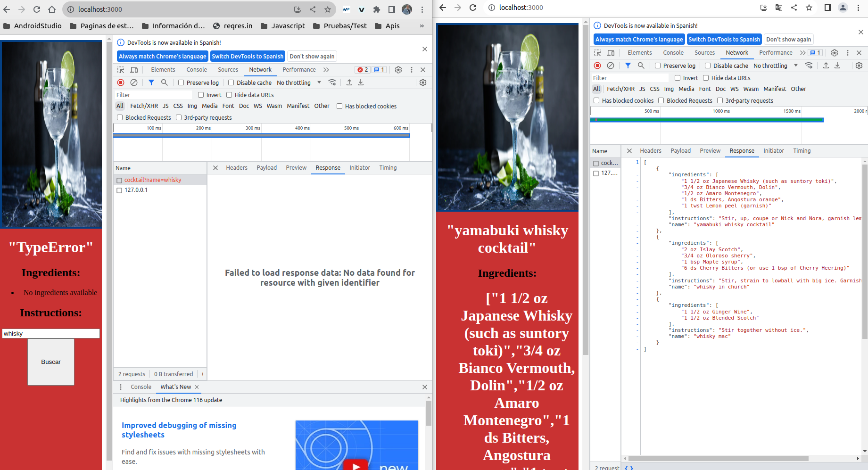Click the inspect element picker in left DevTools
This screenshot has width=868, height=470.
(121, 70)
